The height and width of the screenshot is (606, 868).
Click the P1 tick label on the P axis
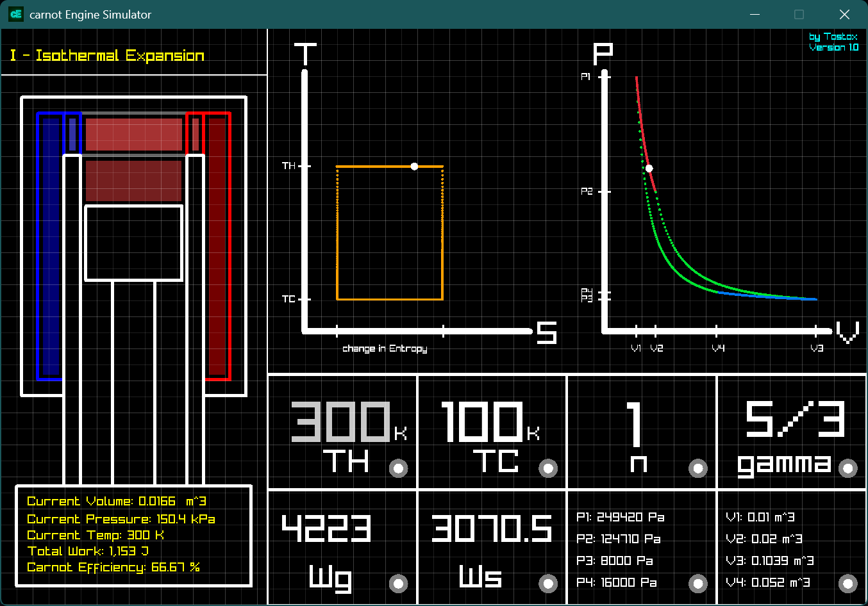point(586,77)
